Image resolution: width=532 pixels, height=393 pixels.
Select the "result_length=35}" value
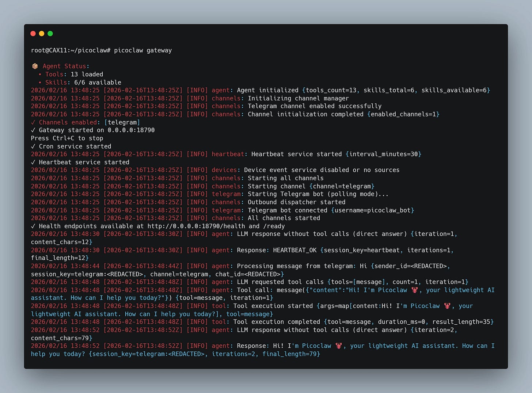[x=463, y=322]
